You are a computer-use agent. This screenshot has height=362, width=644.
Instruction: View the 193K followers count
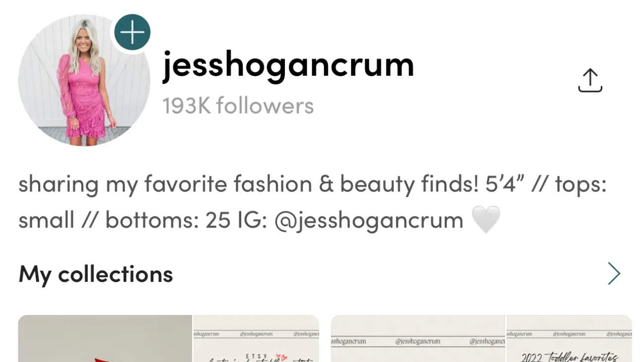[x=238, y=105]
